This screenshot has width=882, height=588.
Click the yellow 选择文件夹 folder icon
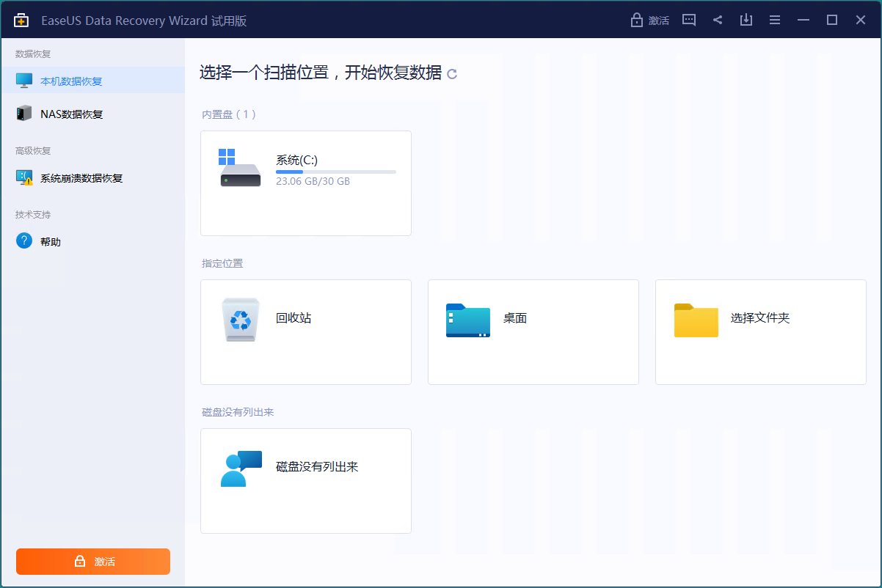[696, 320]
